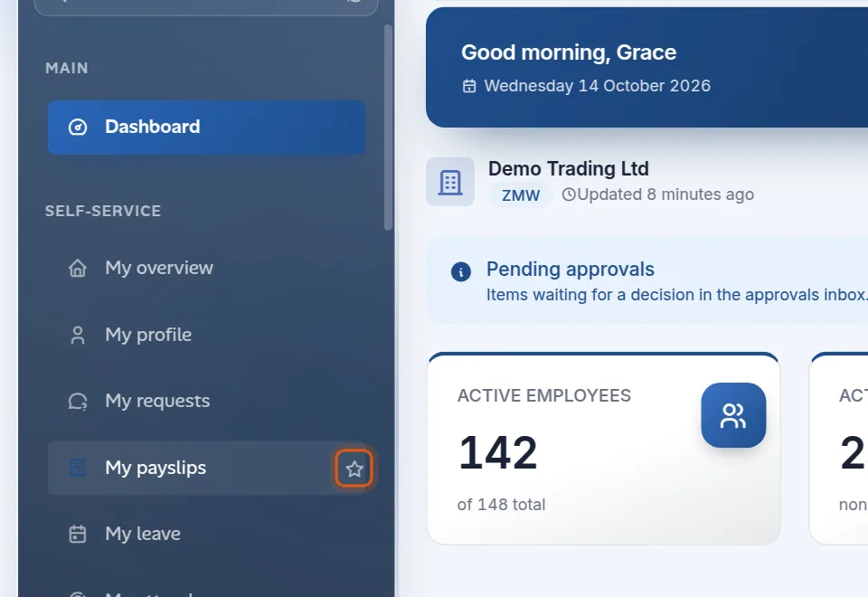Click the My requests chat icon
868x597 pixels.
coord(78,402)
